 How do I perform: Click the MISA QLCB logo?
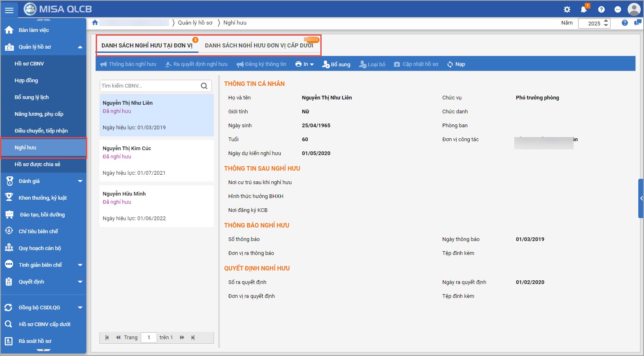pos(58,9)
